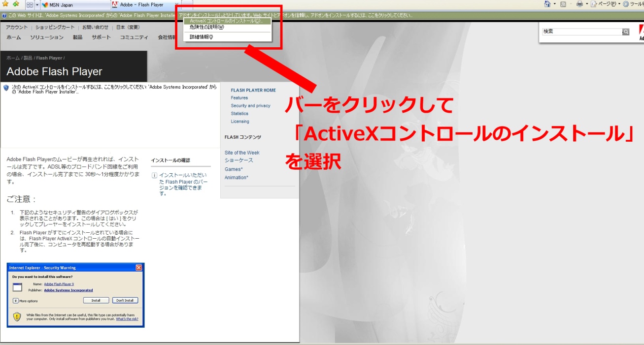Screen dimensions: 644x345
Task: Click the software window icon in dialog
Action: tap(17, 287)
